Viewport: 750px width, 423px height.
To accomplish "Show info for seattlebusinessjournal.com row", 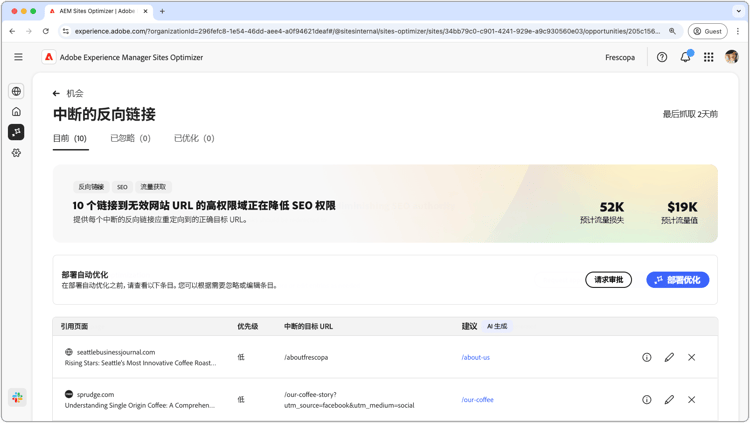I will pyautogui.click(x=647, y=357).
